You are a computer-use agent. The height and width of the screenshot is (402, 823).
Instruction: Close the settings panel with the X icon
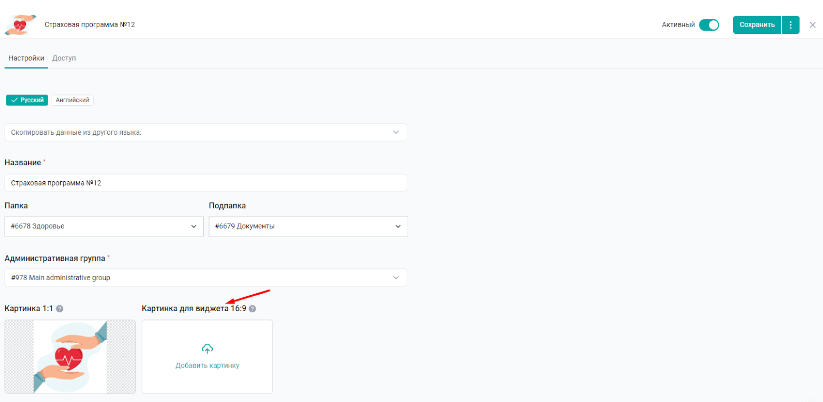(812, 25)
